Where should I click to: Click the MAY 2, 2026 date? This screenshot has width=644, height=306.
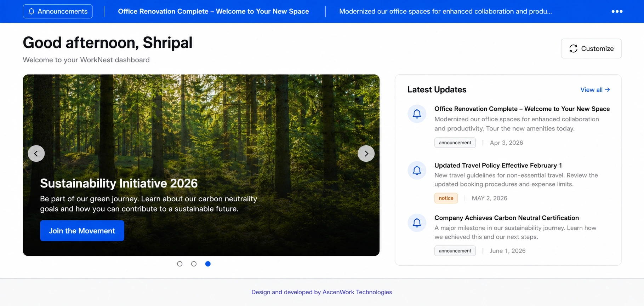489,198
